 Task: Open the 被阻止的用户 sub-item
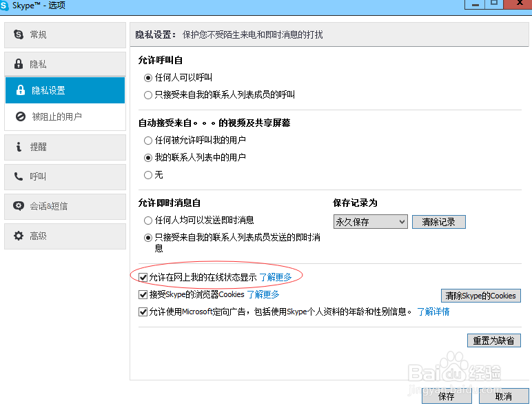point(65,116)
